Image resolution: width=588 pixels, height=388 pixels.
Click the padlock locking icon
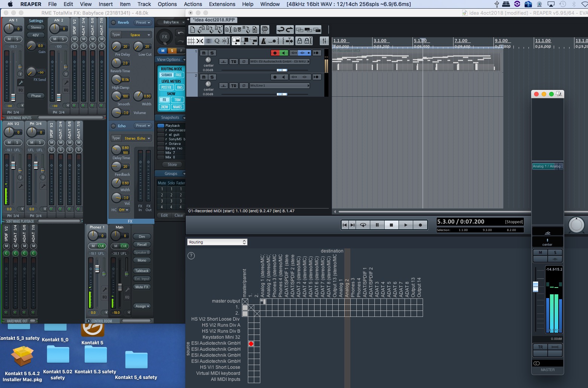tap(299, 41)
